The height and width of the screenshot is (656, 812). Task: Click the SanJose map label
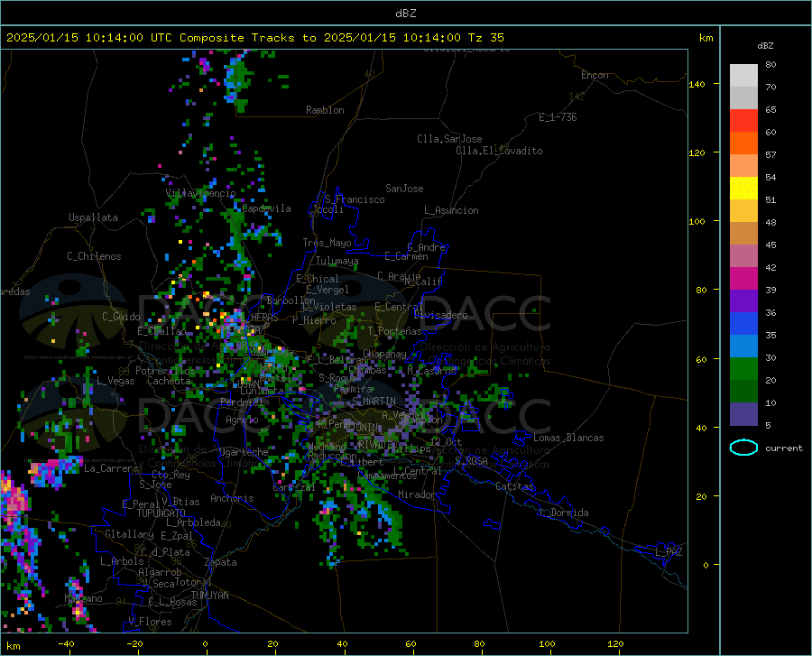coord(404,189)
